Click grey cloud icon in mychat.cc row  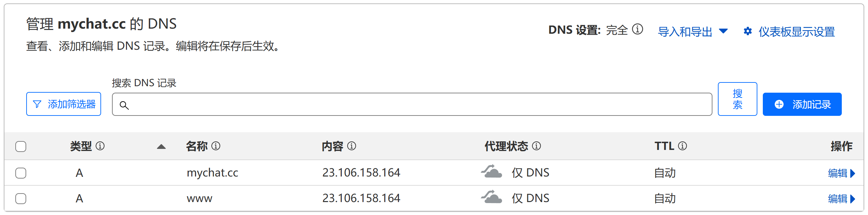tap(492, 171)
